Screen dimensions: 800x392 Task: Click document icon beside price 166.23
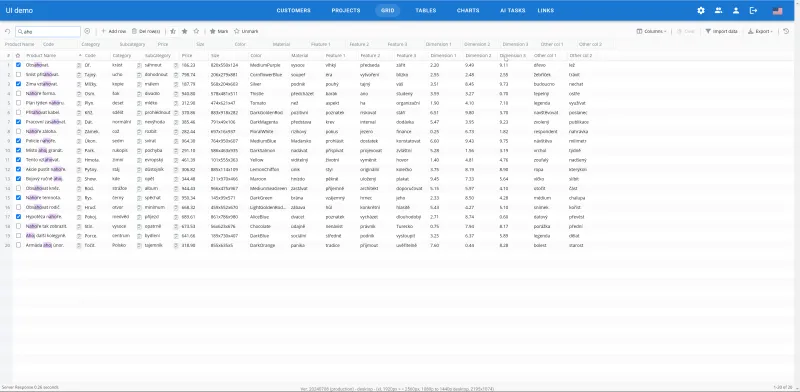pos(176,65)
